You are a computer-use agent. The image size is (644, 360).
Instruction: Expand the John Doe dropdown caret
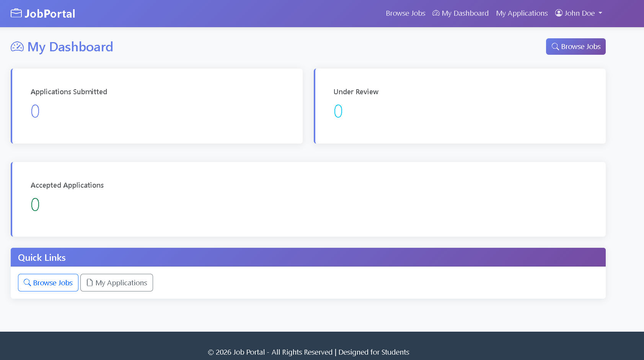[600, 13]
